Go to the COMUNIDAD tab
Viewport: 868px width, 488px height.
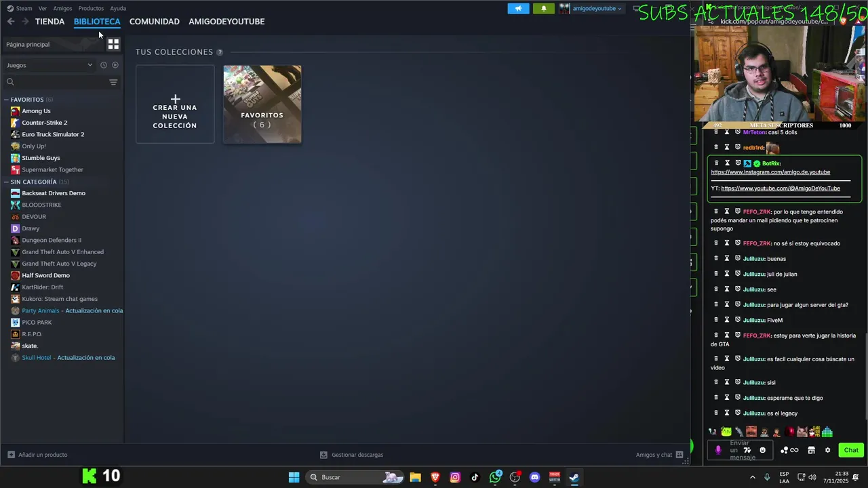click(155, 22)
